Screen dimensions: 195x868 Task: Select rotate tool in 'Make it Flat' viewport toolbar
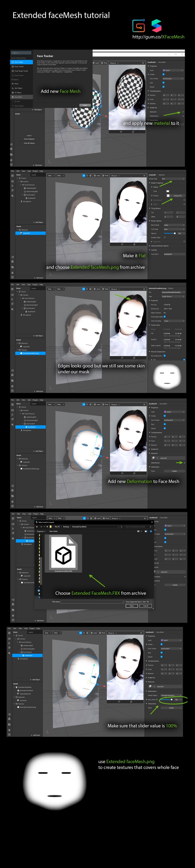point(87,176)
